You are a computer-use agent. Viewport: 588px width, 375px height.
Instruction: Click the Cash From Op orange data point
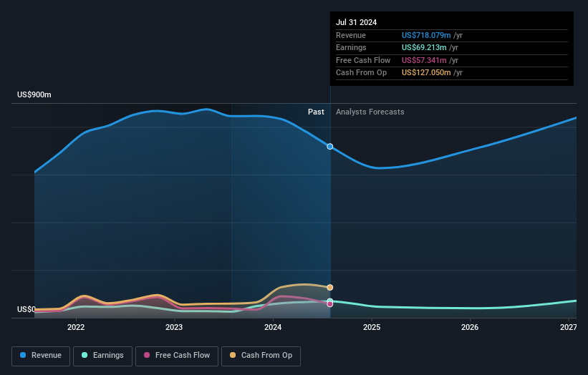pyautogui.click(x=330, y=288)
